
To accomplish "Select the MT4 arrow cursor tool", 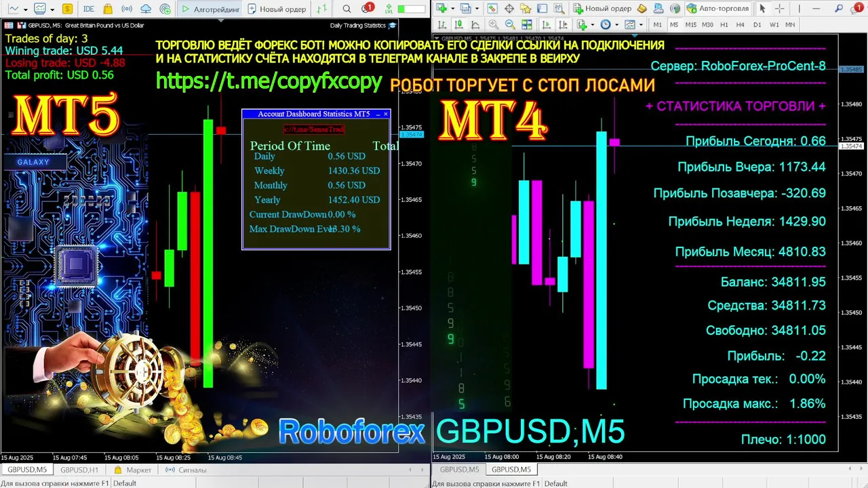I will (762, 8).
